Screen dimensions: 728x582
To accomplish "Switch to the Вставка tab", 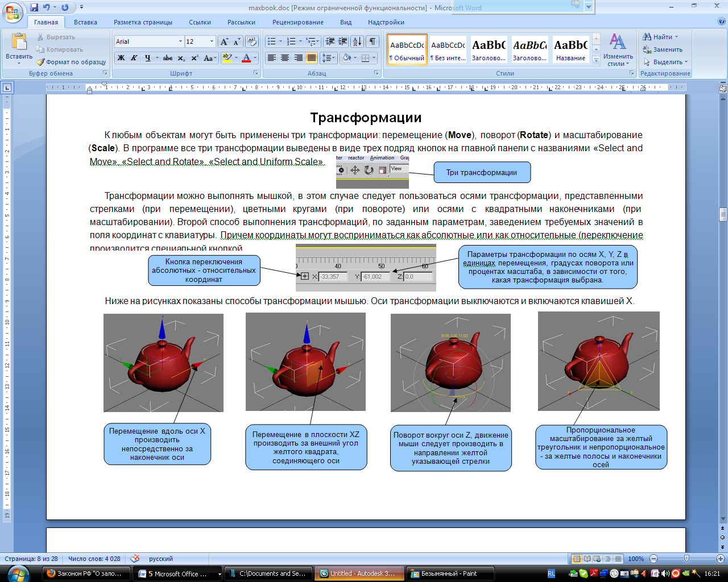I will [85, 22].
